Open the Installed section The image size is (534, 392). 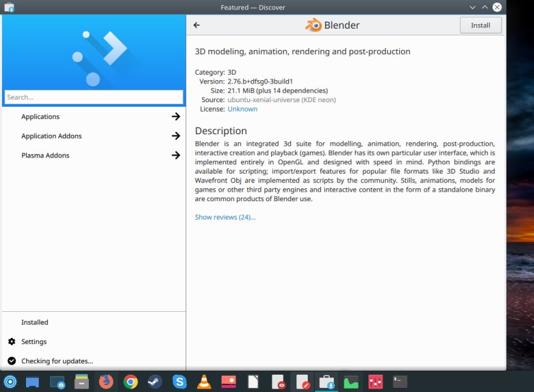pos(94,322)
